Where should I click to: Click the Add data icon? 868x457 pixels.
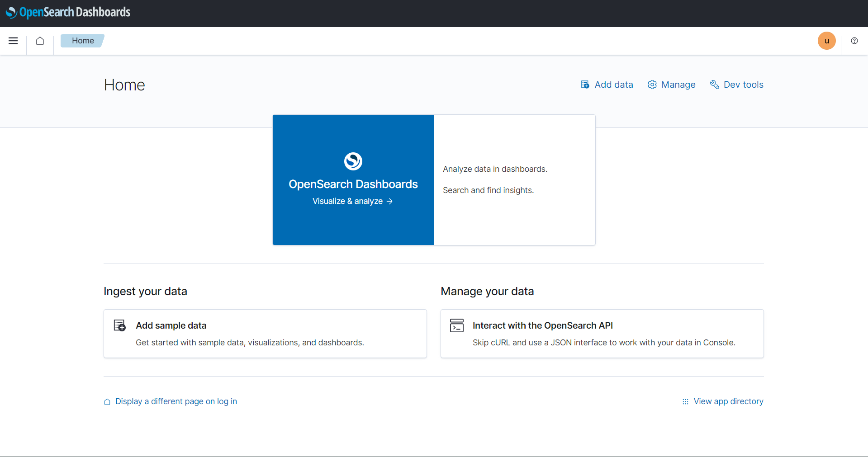pos(585,85)
